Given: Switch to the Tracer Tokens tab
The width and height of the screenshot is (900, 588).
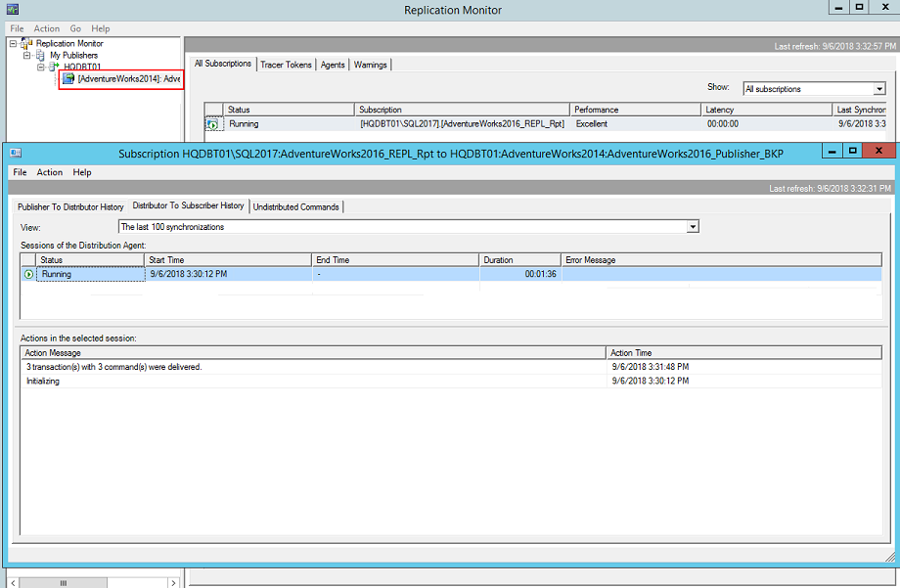Looking at the screenshot, I should 286,65.
